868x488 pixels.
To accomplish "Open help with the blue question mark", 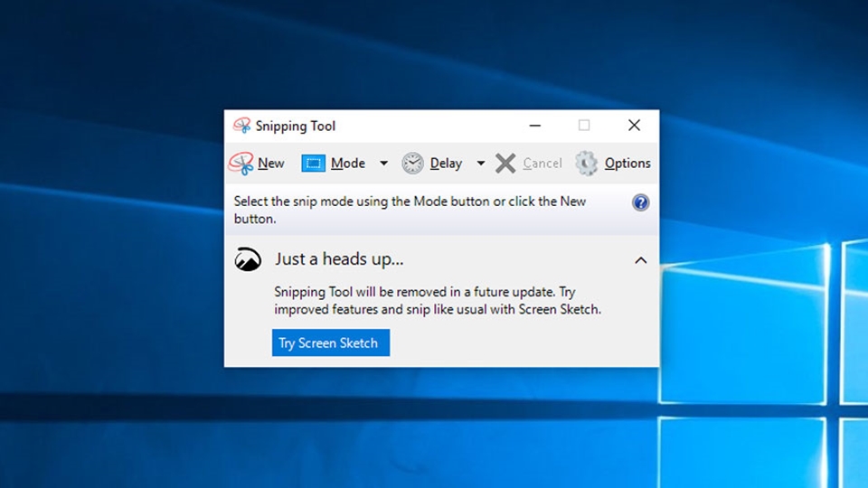I will [641, 202].
